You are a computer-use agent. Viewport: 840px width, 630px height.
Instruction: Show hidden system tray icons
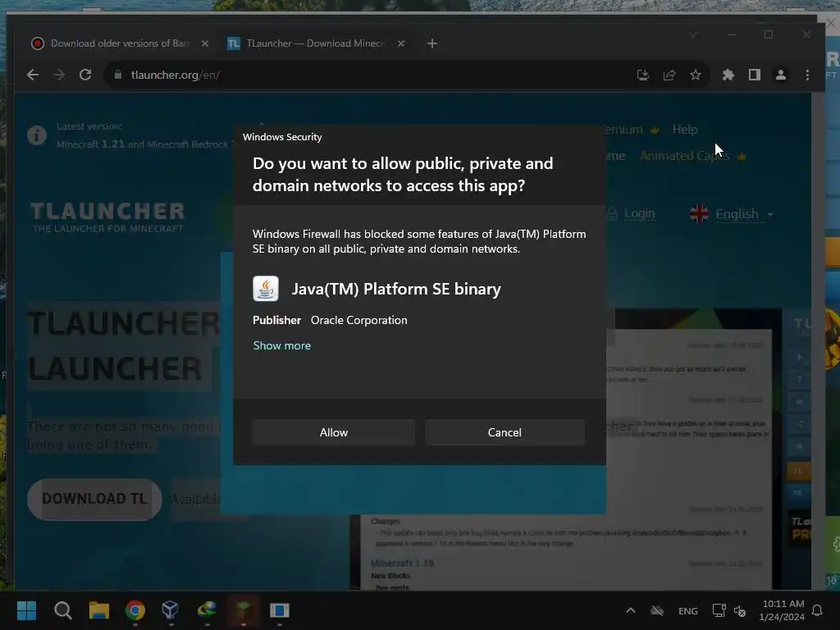click(631, 610)
